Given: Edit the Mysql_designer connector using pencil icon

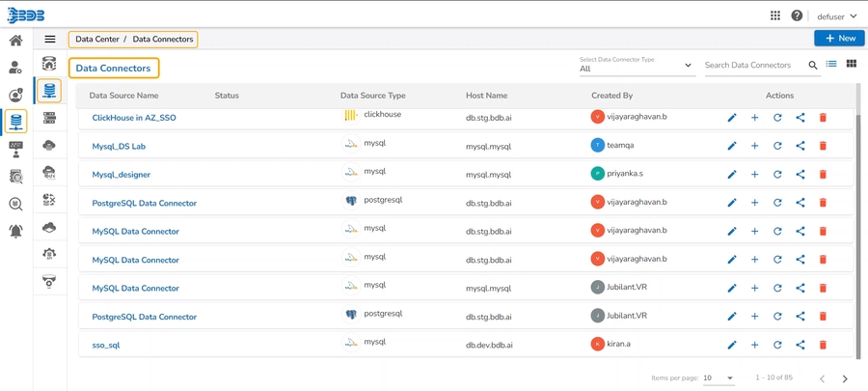Looking at the screenshot, I should point(732,174).
